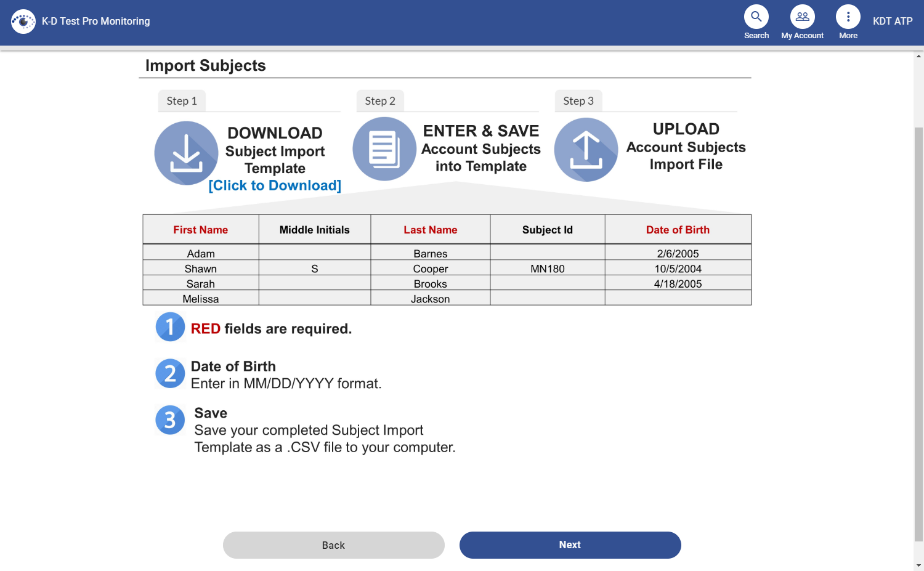Click the Back button
This screenshot has width=924, height=571.
(333, 545)
